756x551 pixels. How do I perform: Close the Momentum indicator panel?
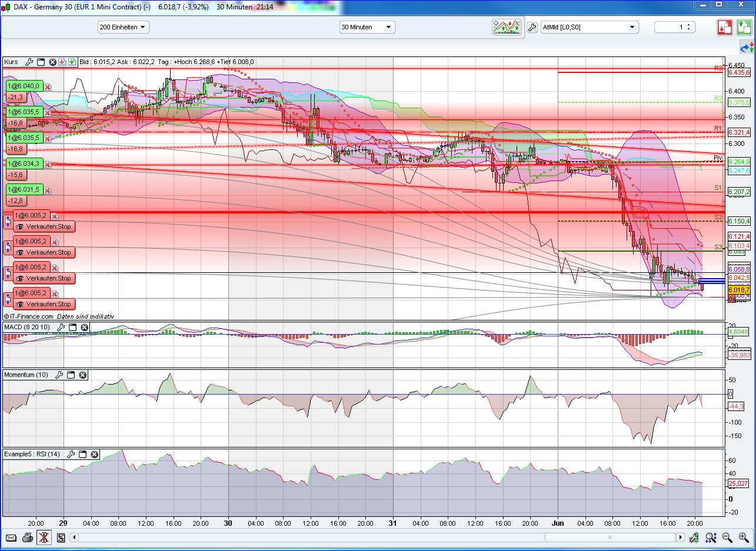point(83,375)
